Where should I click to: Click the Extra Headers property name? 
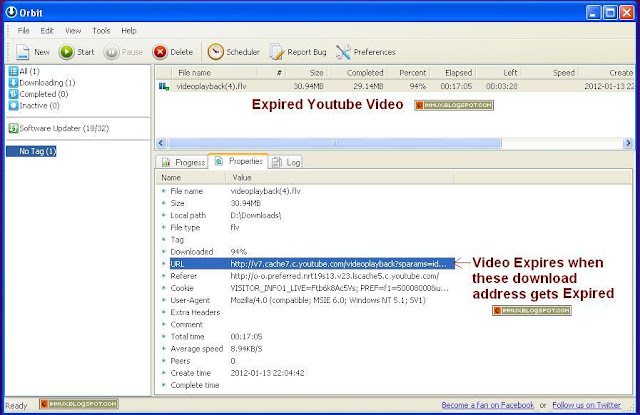[x=195, y=313]
